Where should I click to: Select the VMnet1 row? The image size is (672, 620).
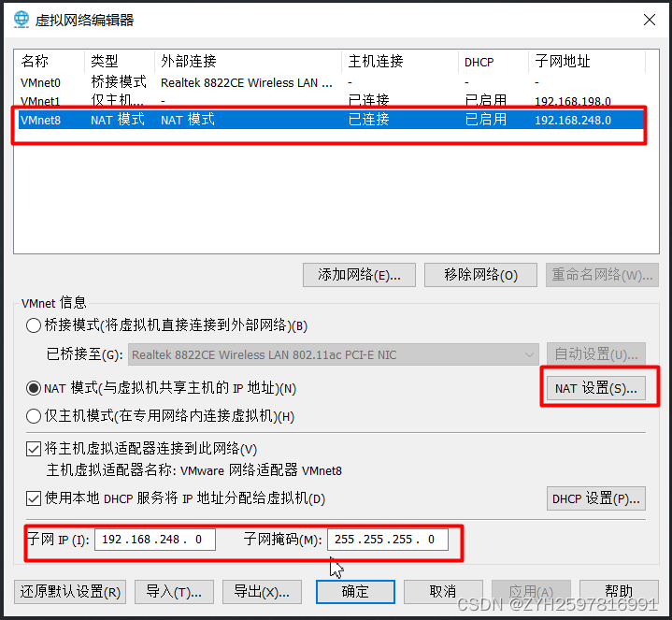click(331, 101)
